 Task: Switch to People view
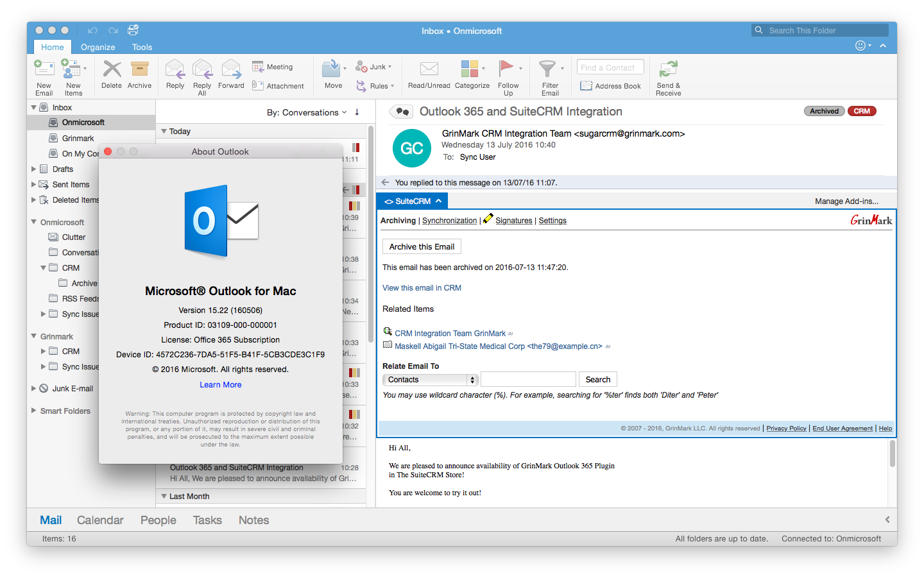click(158, 520)
